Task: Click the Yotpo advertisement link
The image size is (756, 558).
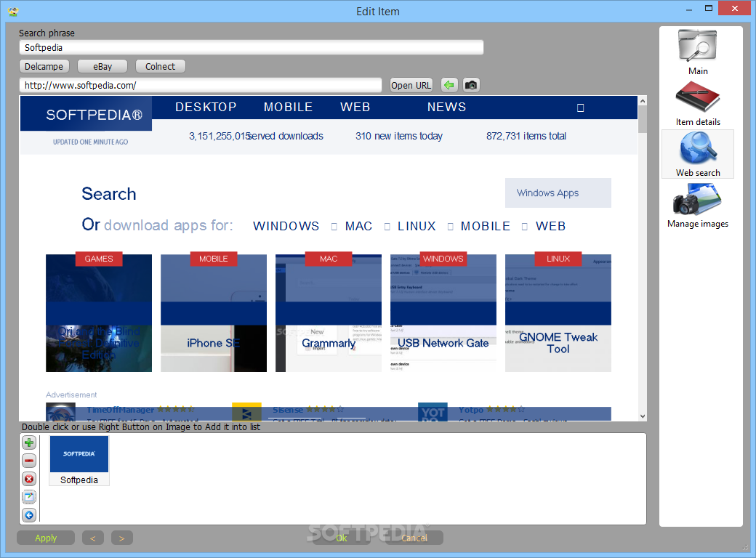Action: pos(471,410)
